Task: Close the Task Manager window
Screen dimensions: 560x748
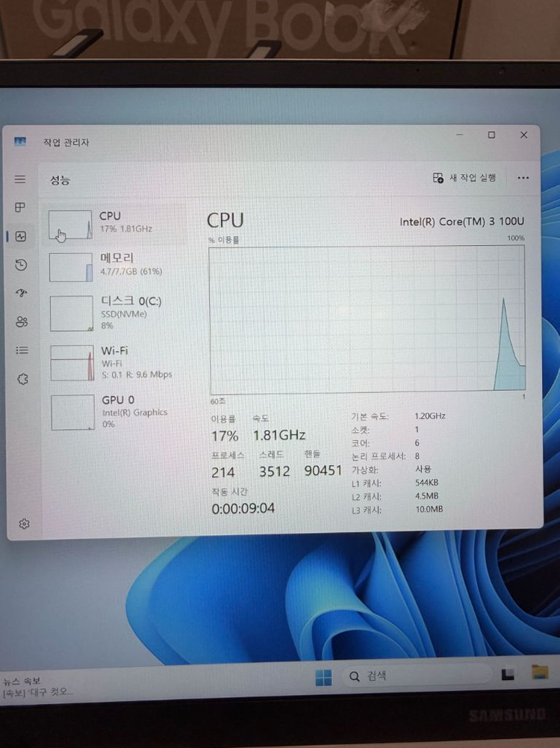Action: [x=523, y=135]
